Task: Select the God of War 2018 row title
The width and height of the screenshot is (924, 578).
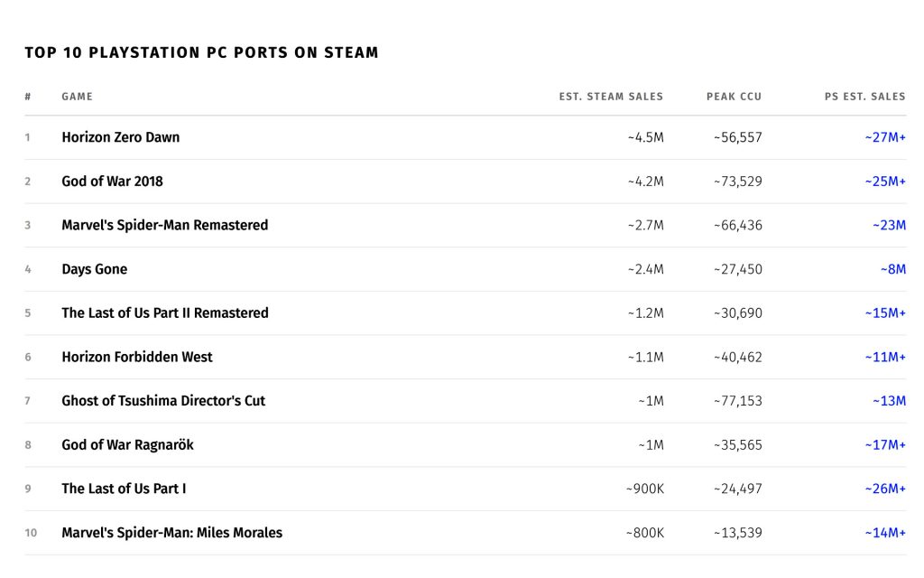Action: (x=112, y=182)
